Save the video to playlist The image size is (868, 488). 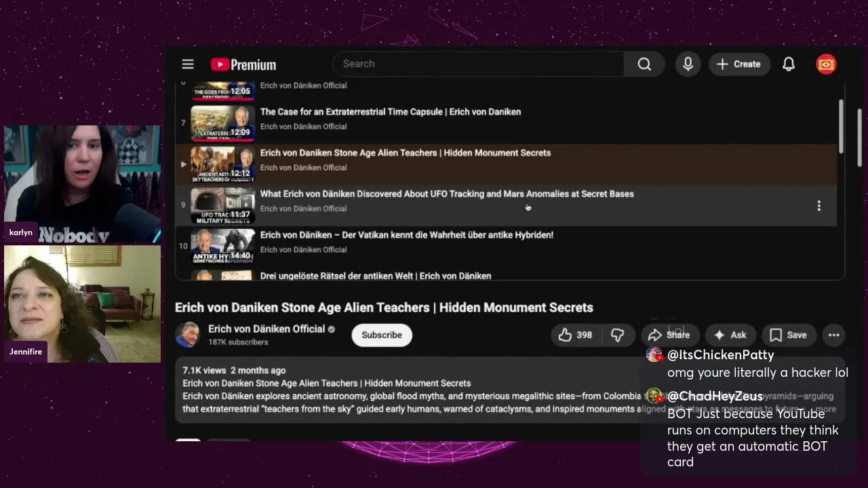click(789, 335)
